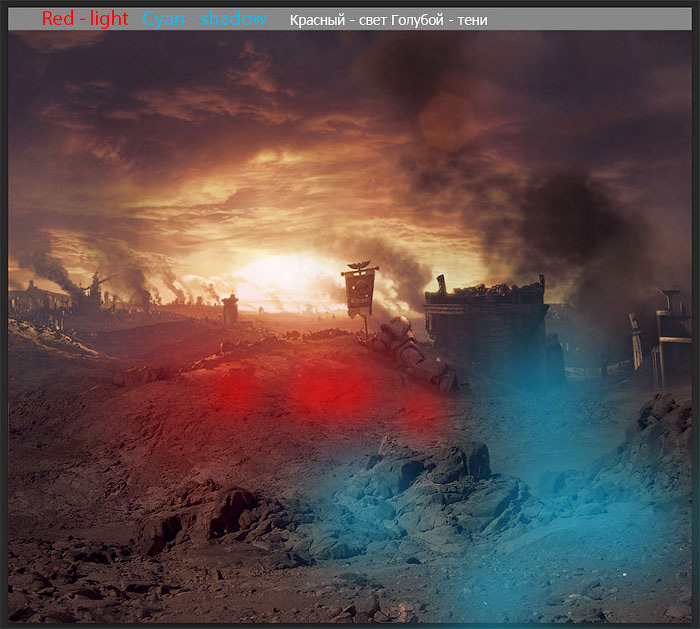Click the red 'Red - light' label
The width and height of the screenshot is (700, 629).
(85, 19)
